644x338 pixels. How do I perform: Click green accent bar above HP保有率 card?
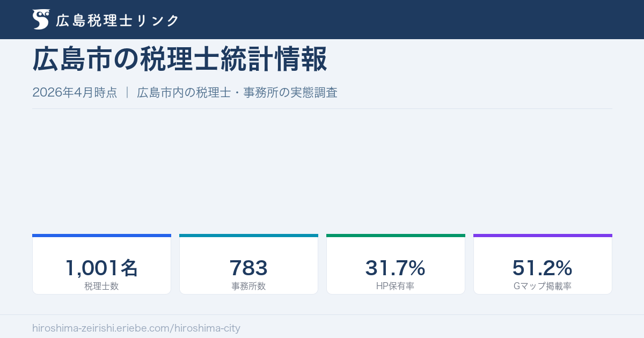396,236
